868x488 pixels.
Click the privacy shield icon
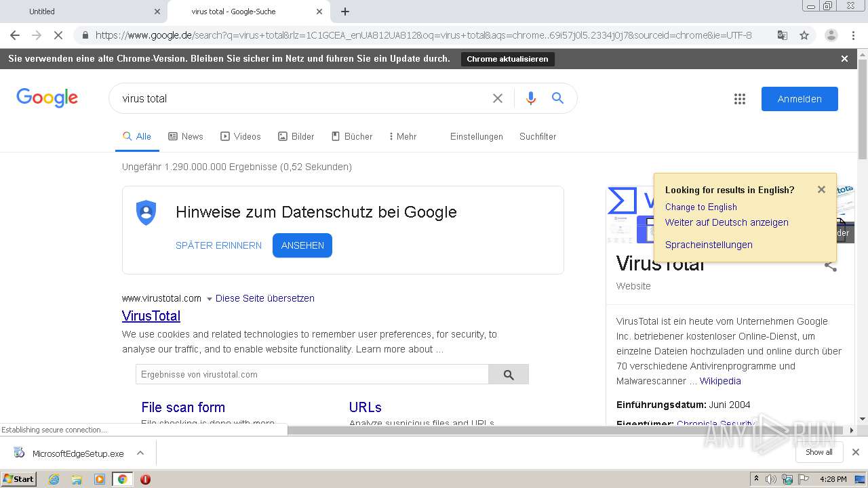(x=146, y=213)
